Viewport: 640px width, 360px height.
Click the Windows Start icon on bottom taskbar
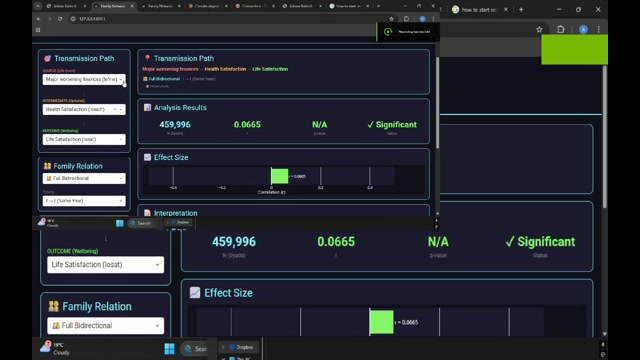[169, 349]
